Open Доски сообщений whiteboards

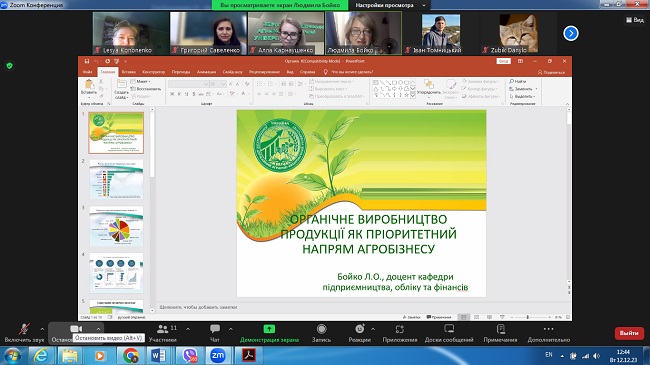click(449, 333)
